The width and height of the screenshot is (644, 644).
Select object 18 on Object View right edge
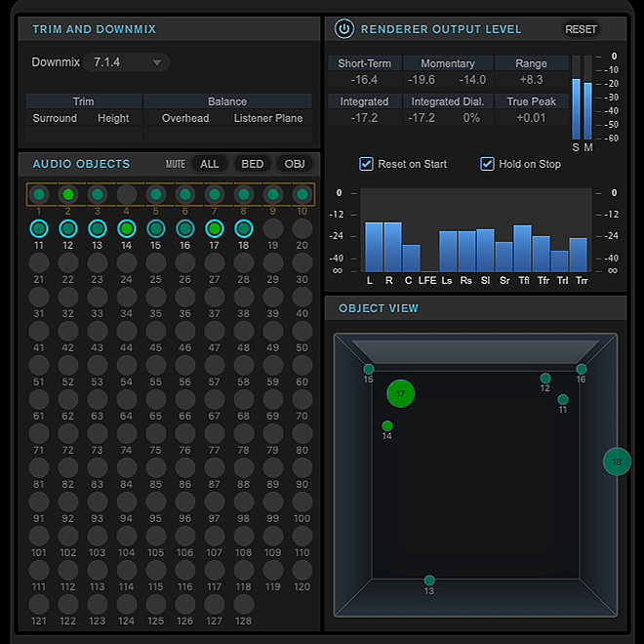[x=617, y=463]
